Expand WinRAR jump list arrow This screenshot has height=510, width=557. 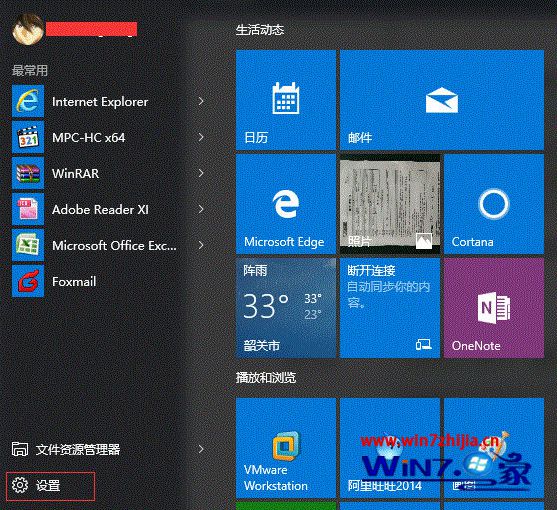[x=201, y=173]
